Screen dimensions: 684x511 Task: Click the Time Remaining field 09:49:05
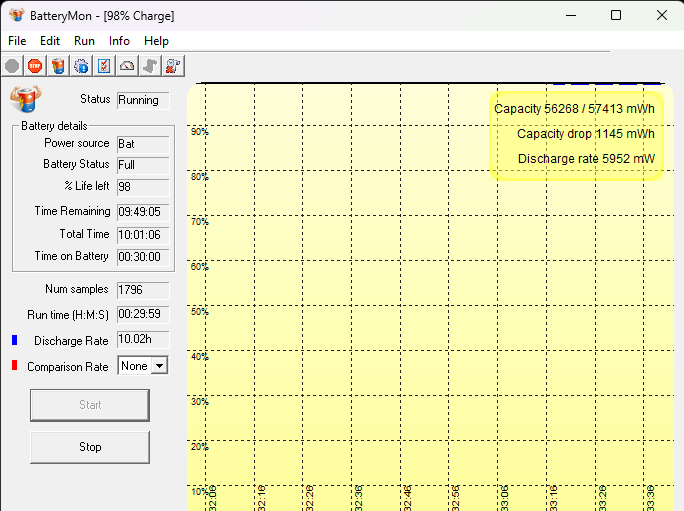pos(143,212)
